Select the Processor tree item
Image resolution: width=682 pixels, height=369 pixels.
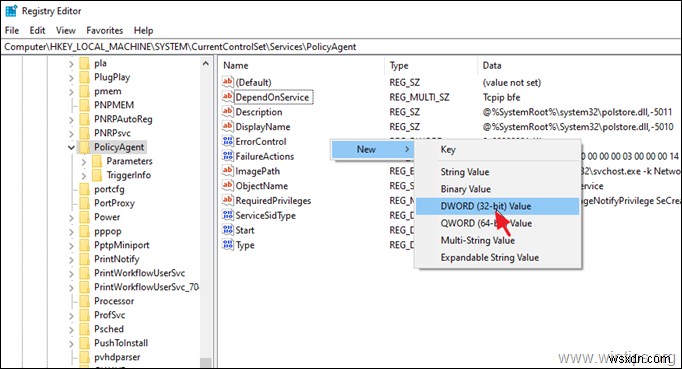point(114,301)
